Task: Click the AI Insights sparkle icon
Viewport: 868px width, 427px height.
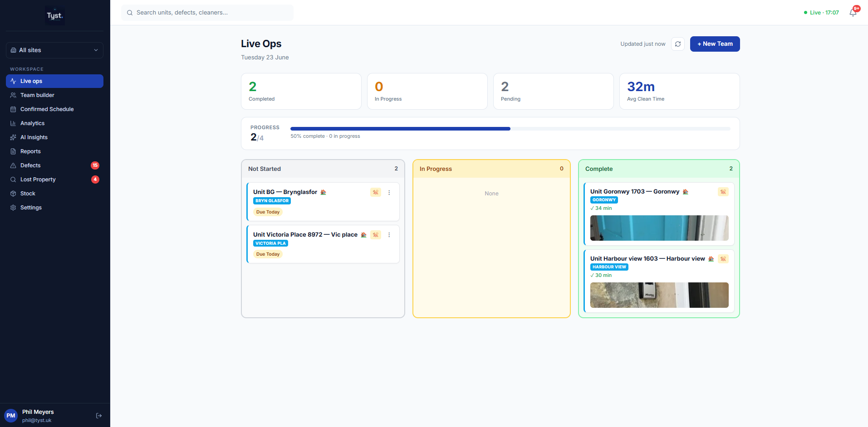Action: (13, 137)
